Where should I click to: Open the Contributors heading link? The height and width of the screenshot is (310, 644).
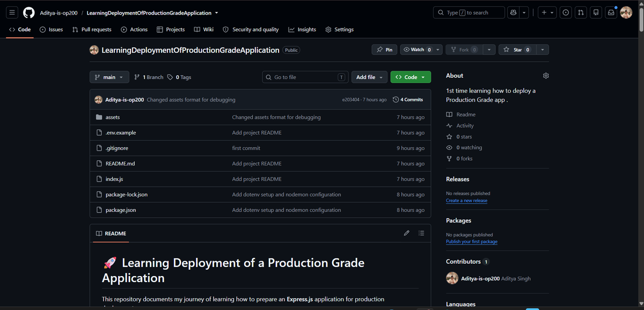click(x=463, y=262)
